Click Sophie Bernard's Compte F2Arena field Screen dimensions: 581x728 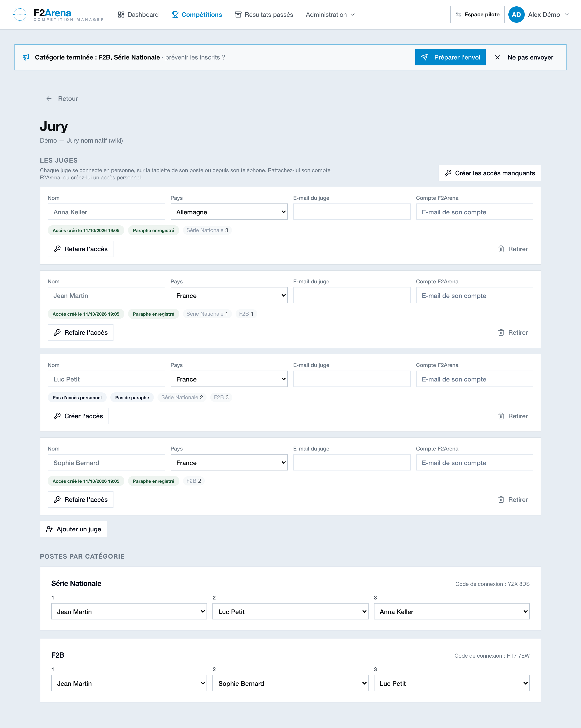[475, 463]
